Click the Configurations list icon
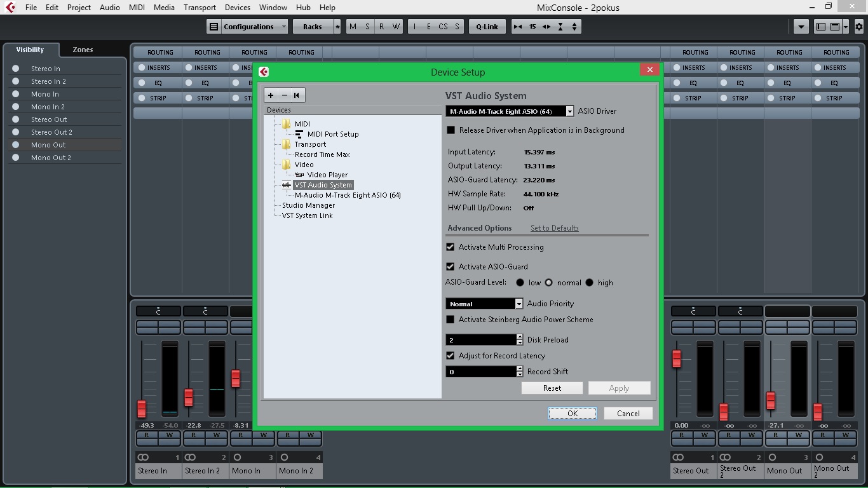The image size is (868, 488). click(214, 27)
